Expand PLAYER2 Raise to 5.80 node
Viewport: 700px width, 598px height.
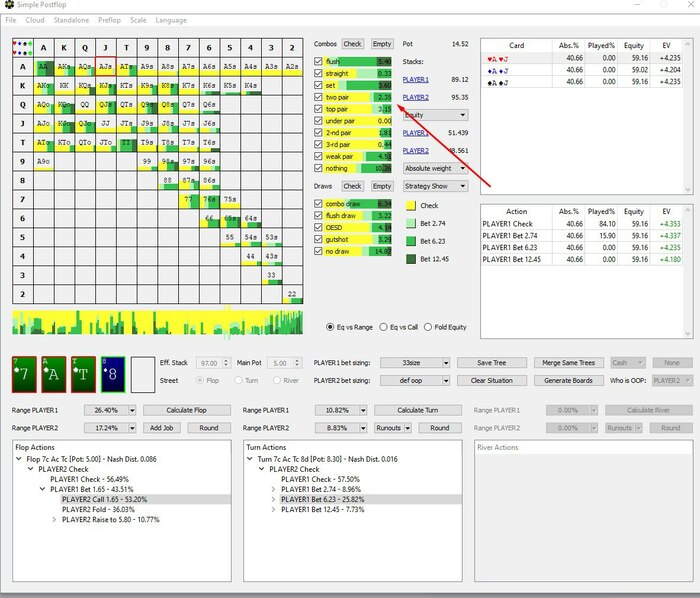[54, 519]
